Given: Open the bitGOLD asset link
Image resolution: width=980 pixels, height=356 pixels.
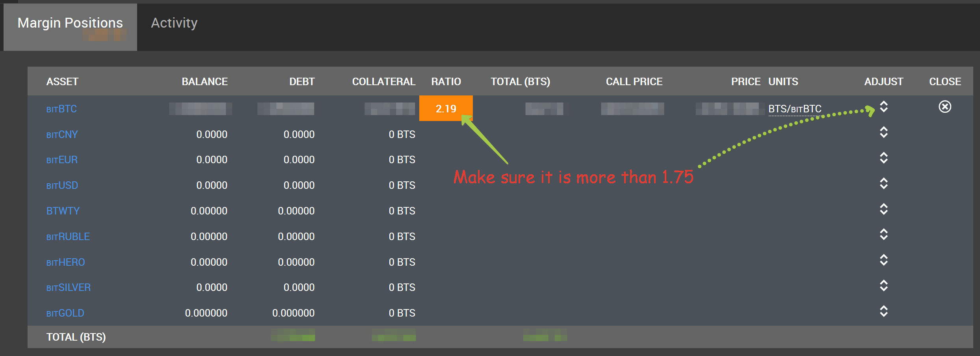Looking at the screenshot, I should [65, 313].
